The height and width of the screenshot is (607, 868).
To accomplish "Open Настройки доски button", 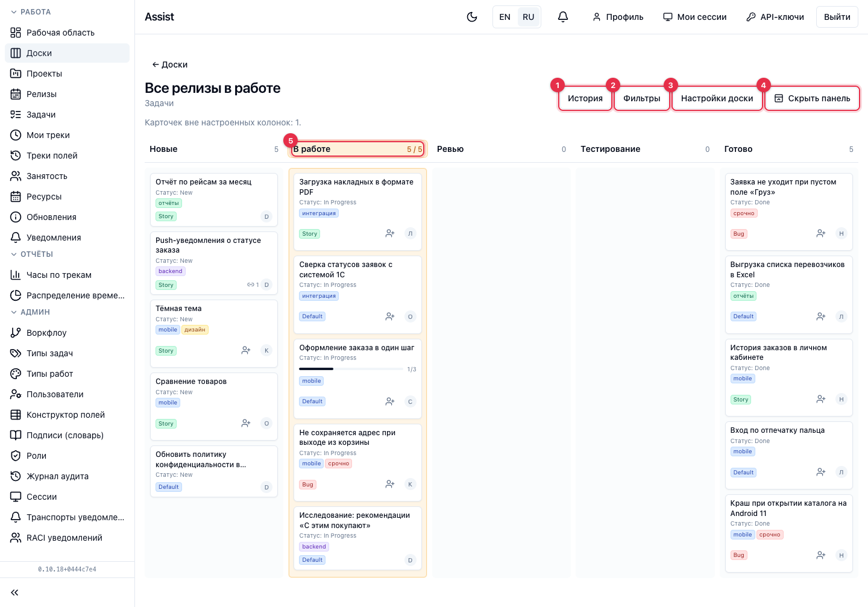I will pos(717,98).
